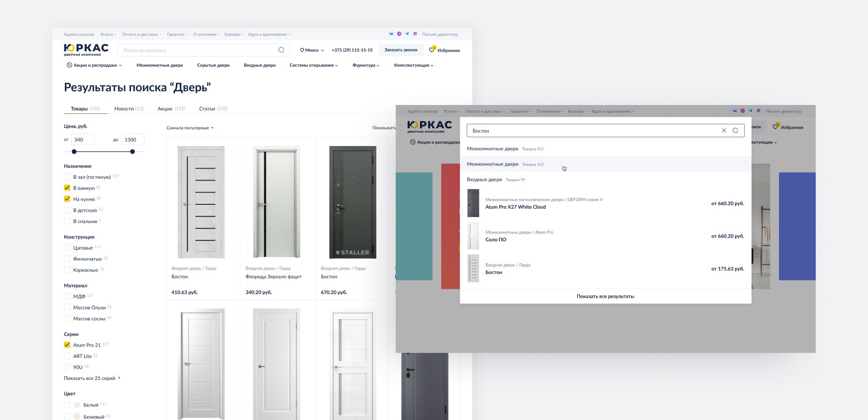This screenshot has width=868, height=420.
Task: Enable the В зал (гостиную) checkbox
Action: (67, 177)
